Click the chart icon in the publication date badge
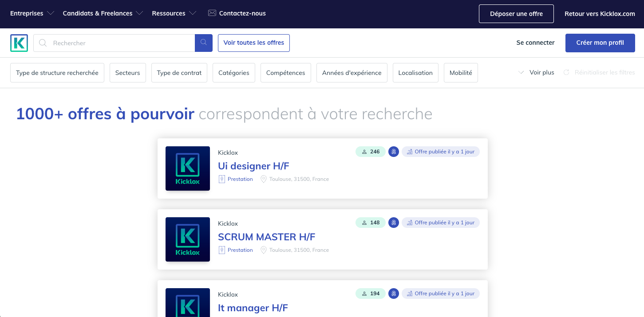 409,151
